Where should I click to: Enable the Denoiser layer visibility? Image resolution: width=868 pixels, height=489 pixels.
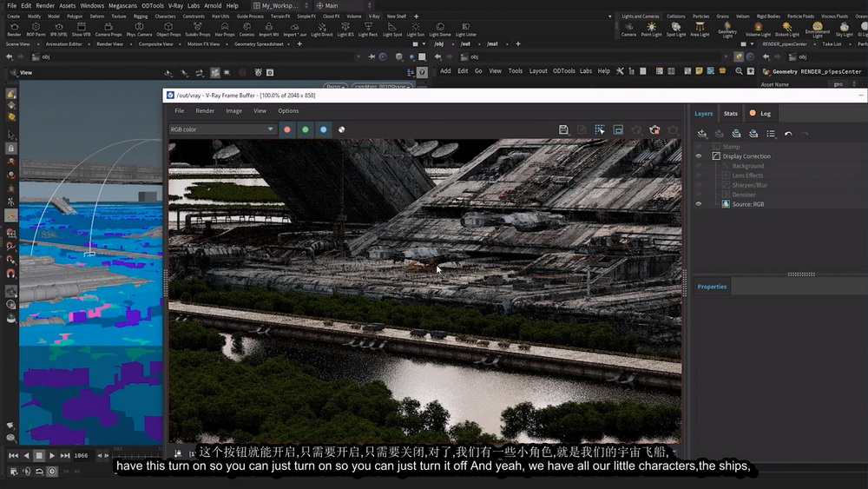699,195
